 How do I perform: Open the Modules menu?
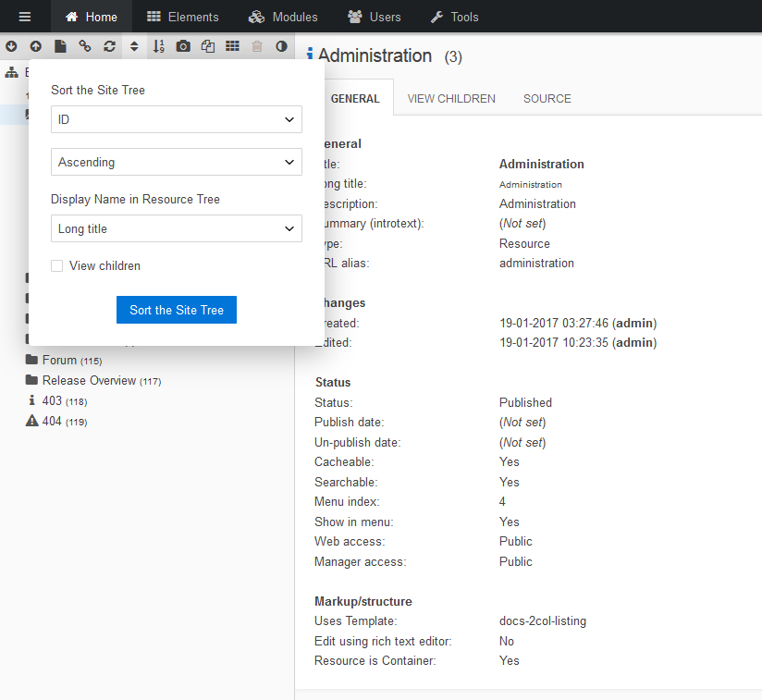tap(283, 17)
